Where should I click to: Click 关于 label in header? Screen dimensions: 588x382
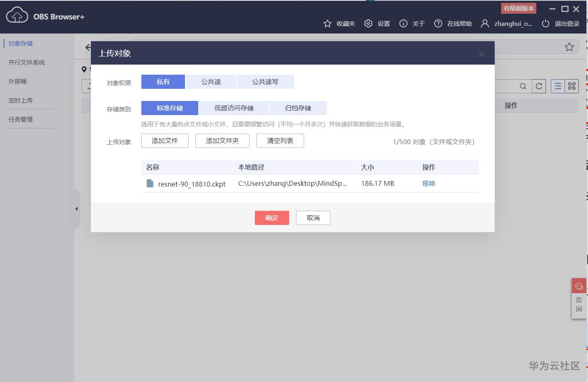pos(418,23)
